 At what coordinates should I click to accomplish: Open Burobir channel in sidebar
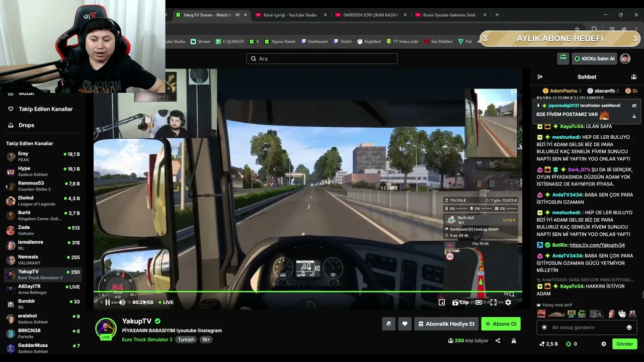click(43, 304)
